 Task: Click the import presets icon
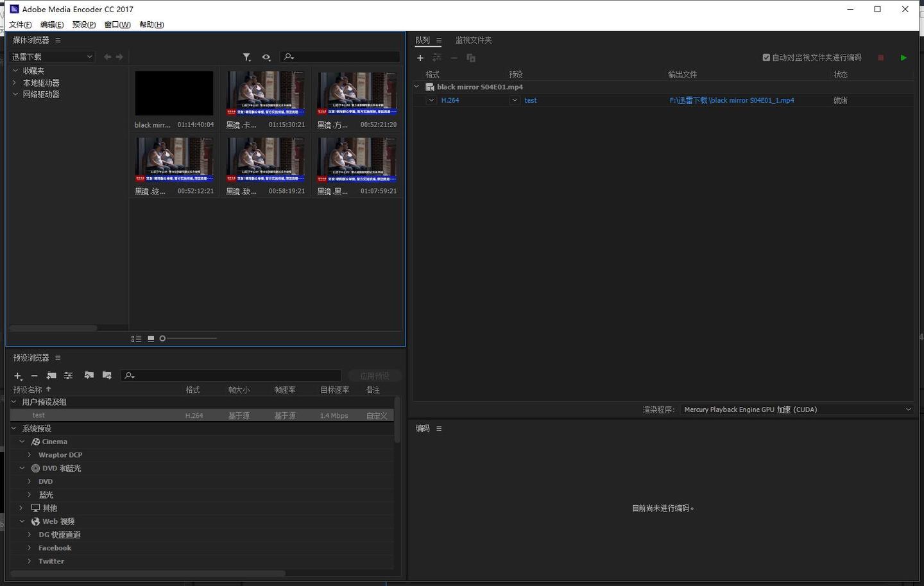pyautogui.click(x=89, y=375)
